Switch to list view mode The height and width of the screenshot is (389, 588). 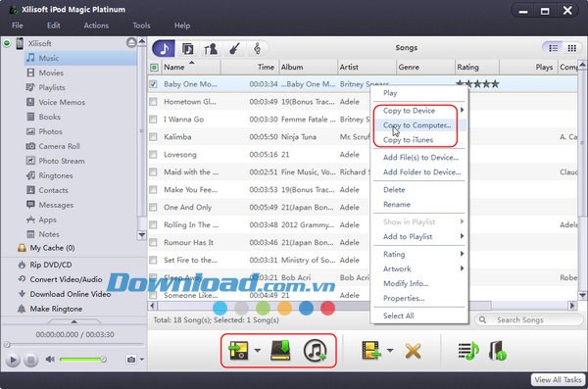(x=553, y=48)
